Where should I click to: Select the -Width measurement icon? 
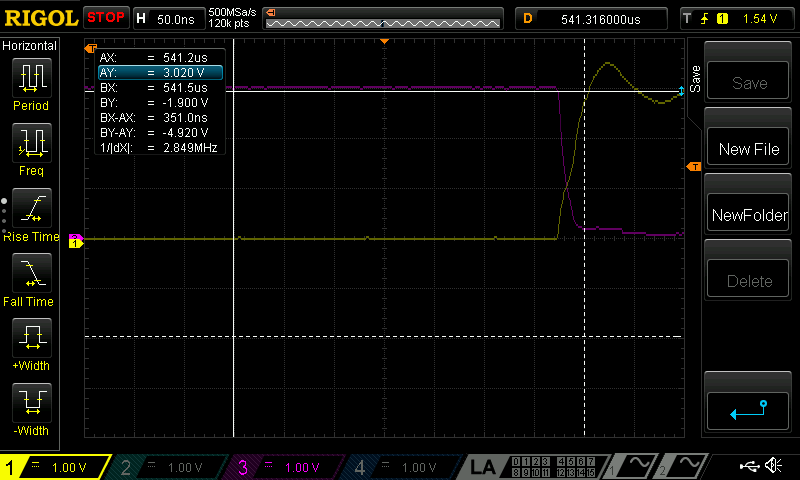pyautogui.click(x=32, y=402)
